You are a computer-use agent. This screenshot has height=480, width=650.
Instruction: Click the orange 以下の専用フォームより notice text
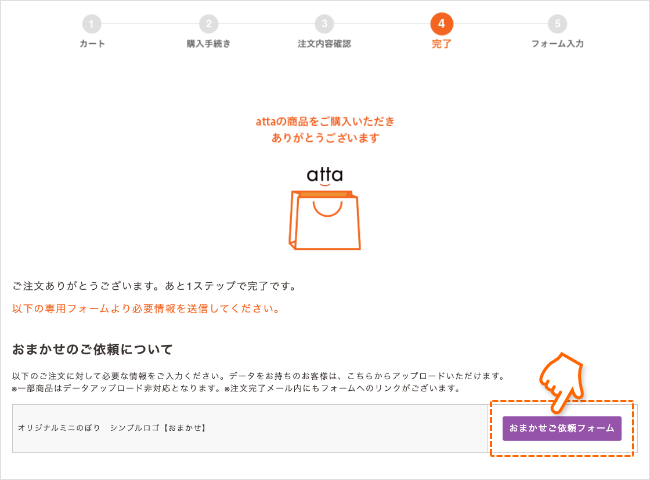pyautogui.click(x=146, y=309)
